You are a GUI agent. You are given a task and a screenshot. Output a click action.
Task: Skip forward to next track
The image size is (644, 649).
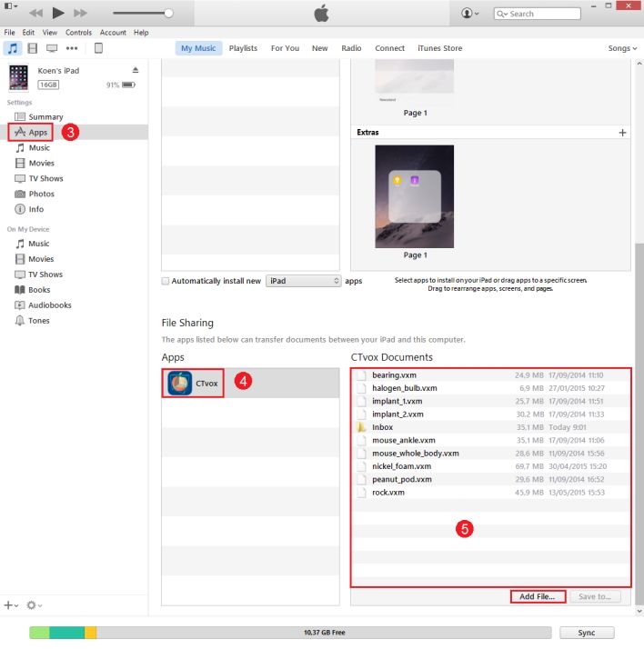click(x=80, y=14)
